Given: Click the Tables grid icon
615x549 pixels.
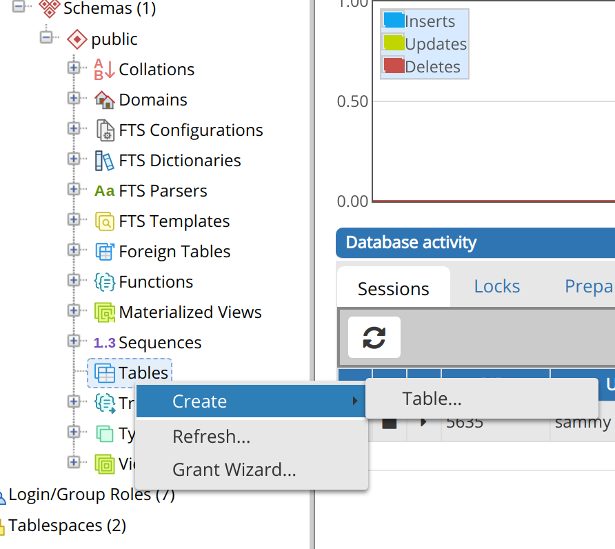Looking at the screenshot, I should point(104,373).
